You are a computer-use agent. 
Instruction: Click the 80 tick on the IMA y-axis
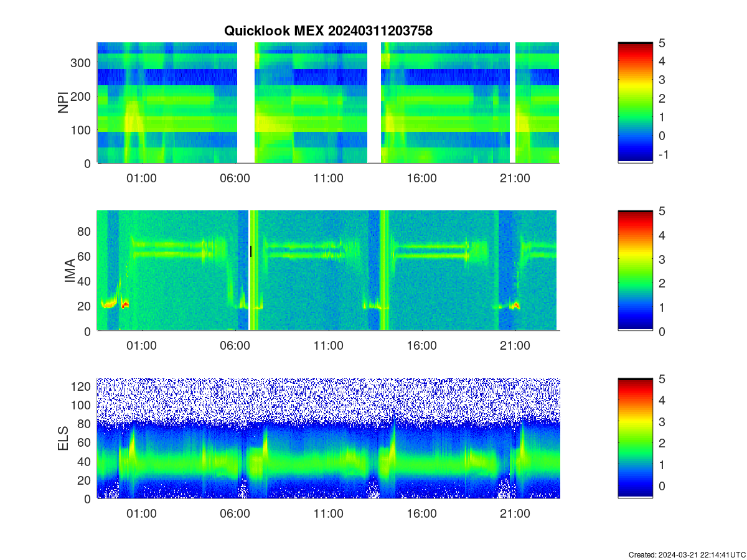[x=85, y=231]
